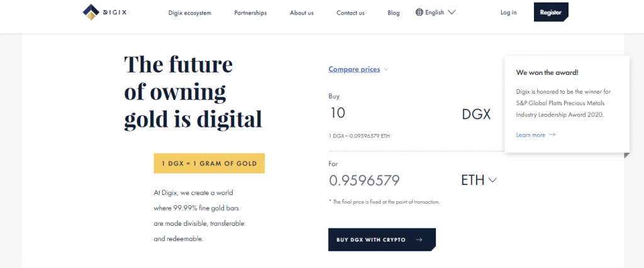Click the Compare prices link
Viewport: 644px width, 268px height.
(x=354, y=70)
